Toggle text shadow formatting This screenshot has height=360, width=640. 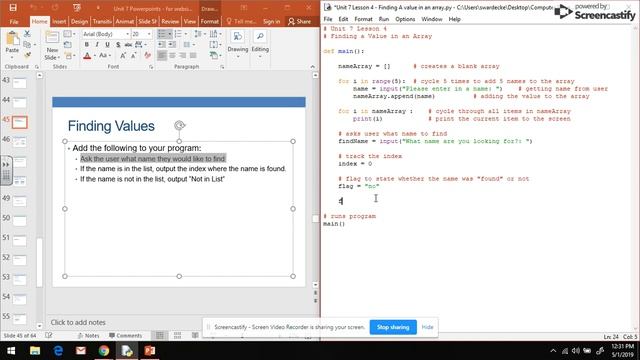coord(118,44)
